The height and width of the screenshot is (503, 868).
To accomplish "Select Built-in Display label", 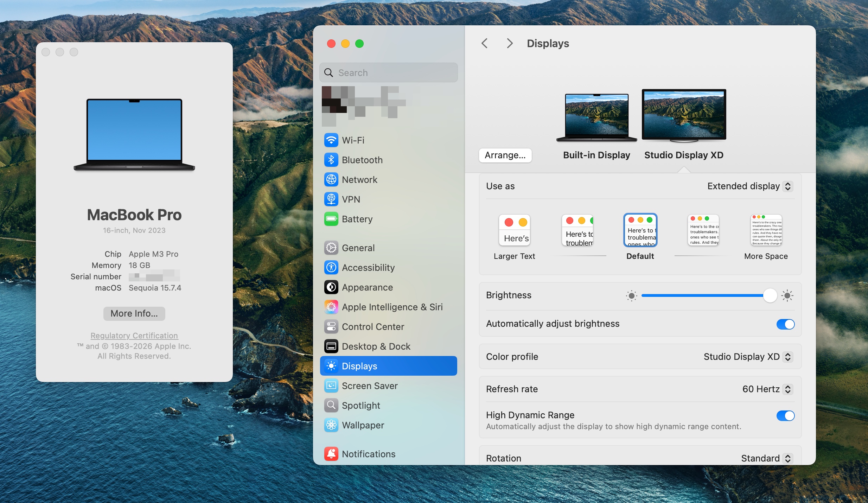I will [x=596, y=155].
